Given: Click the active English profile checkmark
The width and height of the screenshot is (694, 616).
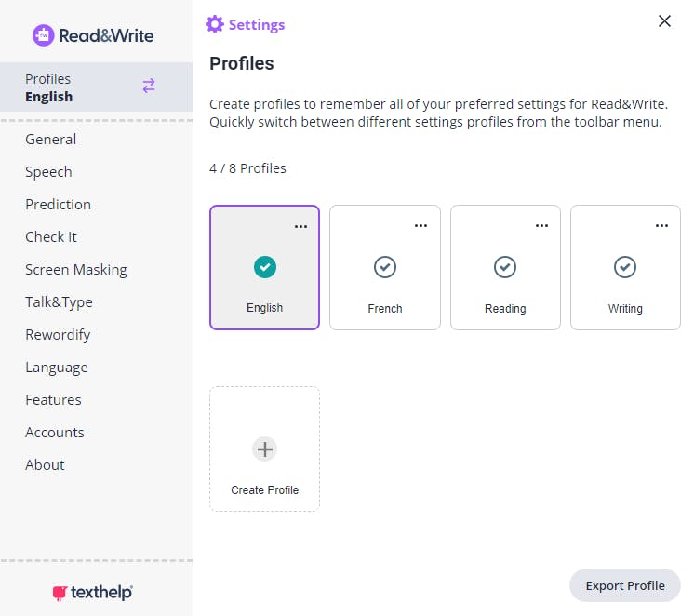Looking at the screenshot, I should click(x=264, y=267).
